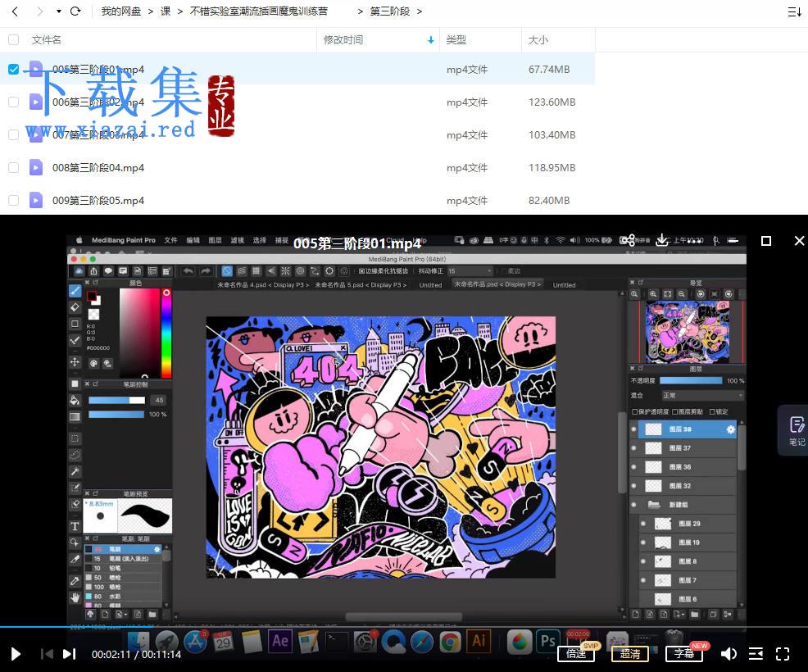
Task: Select the Move tool in MediBang
Action: click(x=75, y=362)
